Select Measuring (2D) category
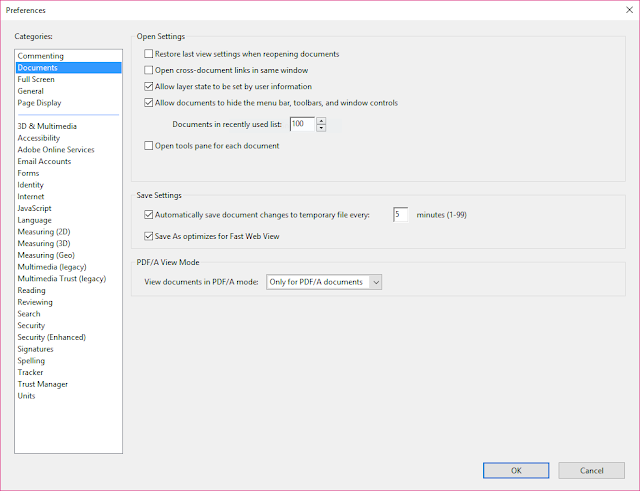 pos(68,232)
